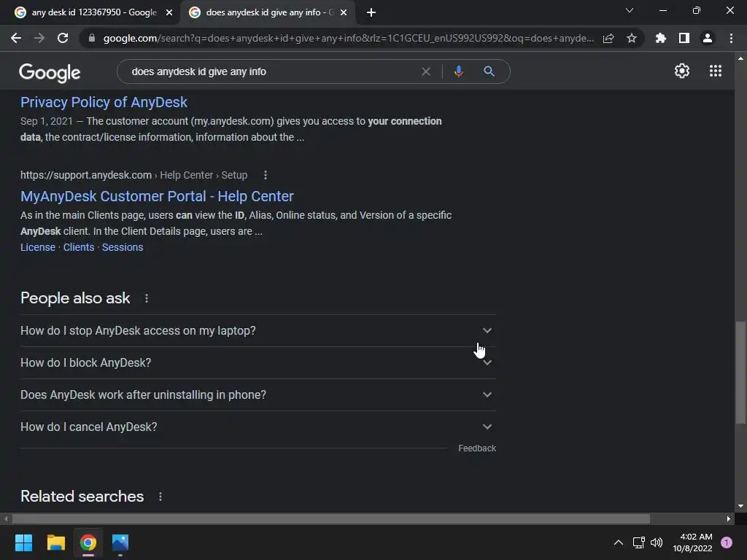Open clock showing 4:02 AM 10/8/2022
This screenshot has height=560, width=747.
(692, 542)
